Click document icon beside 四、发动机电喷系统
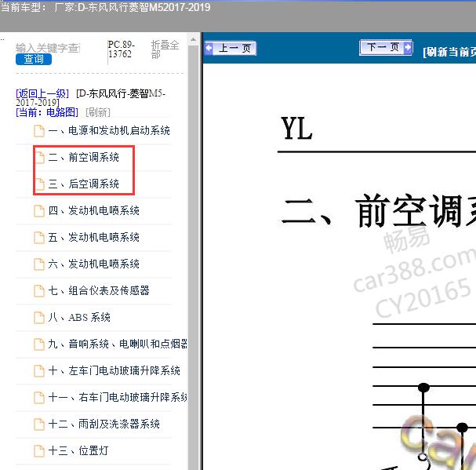This screenshot has height=470, width=476. point(39,211)
